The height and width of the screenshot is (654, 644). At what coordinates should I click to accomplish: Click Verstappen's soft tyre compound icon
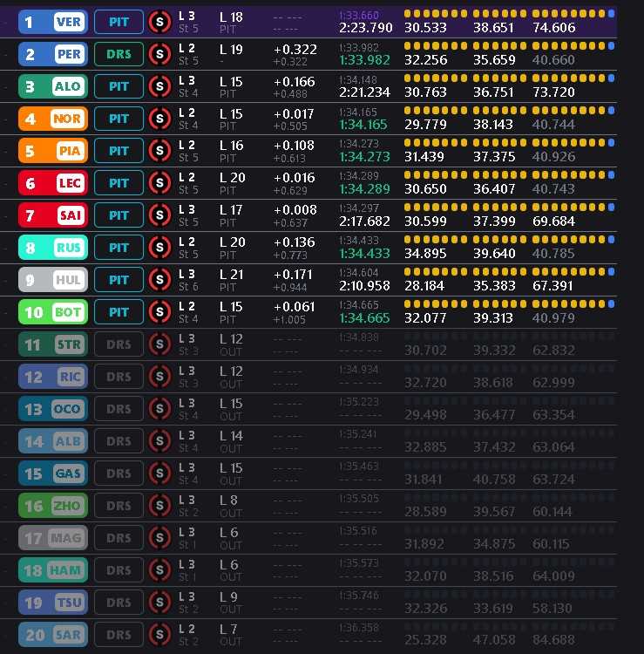click(159, 22)
